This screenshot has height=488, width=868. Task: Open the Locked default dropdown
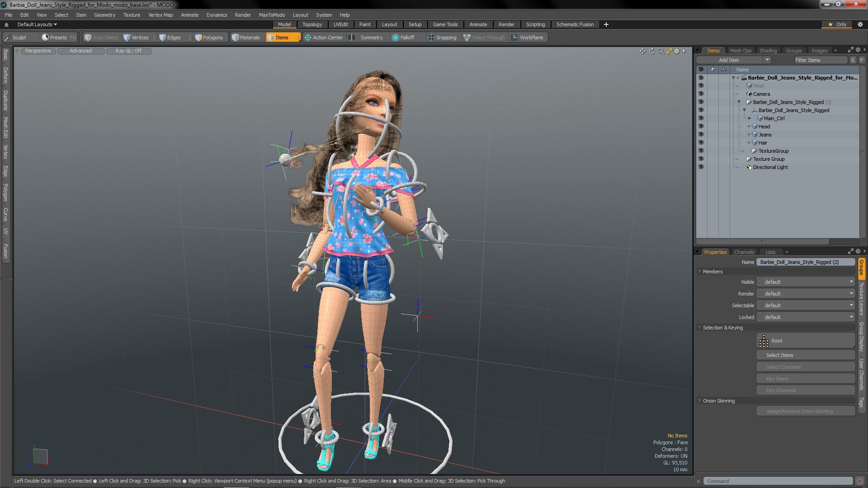[x=806, y=317]
